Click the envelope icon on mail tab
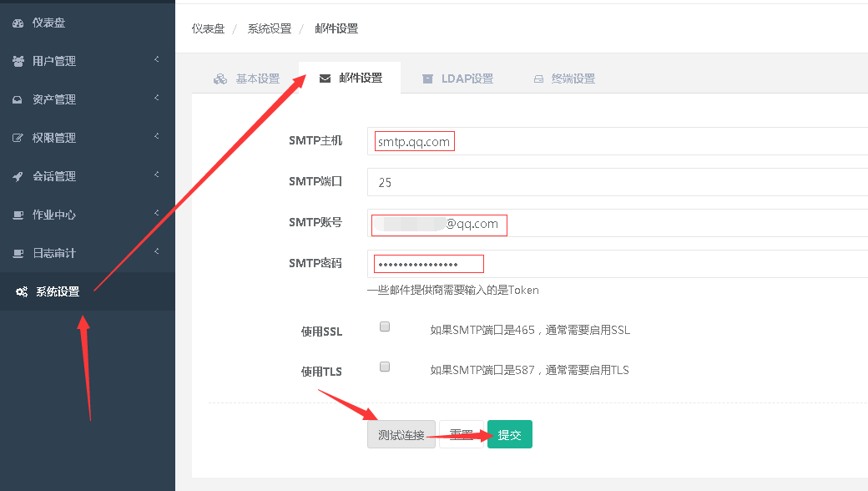 (x=325, y=78)
